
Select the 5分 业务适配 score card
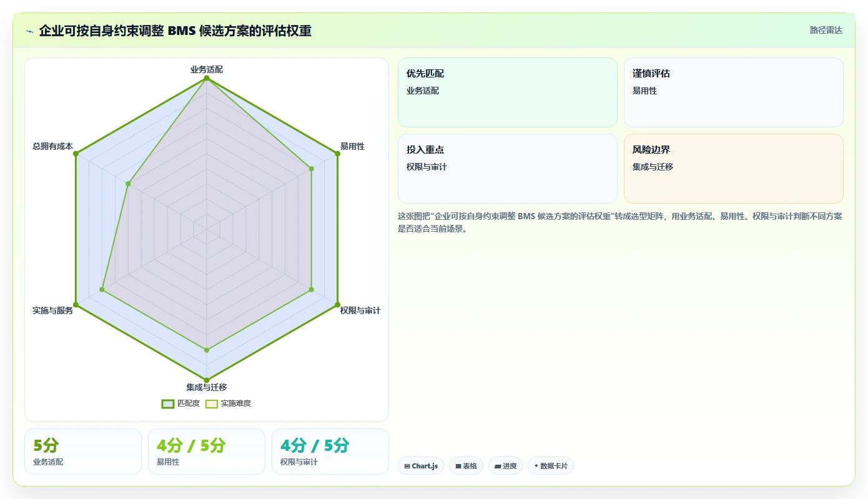[x=83, y=452]
